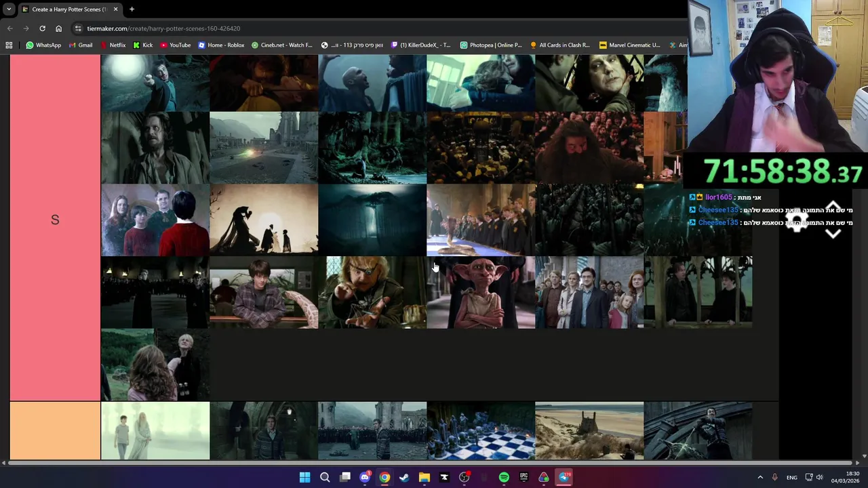Image resolution: width=868 pixels, height=488 pixels.
Task: Click the pink S tier label
Action: pos(55,228)
